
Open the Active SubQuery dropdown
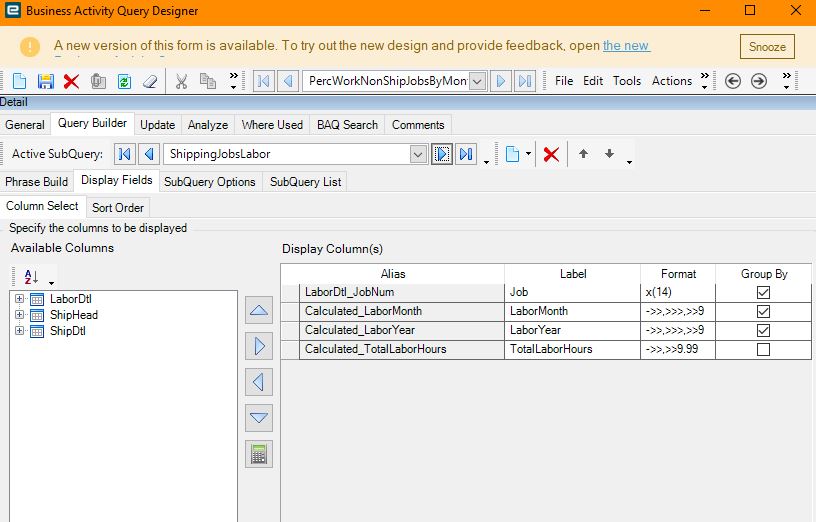418,154
